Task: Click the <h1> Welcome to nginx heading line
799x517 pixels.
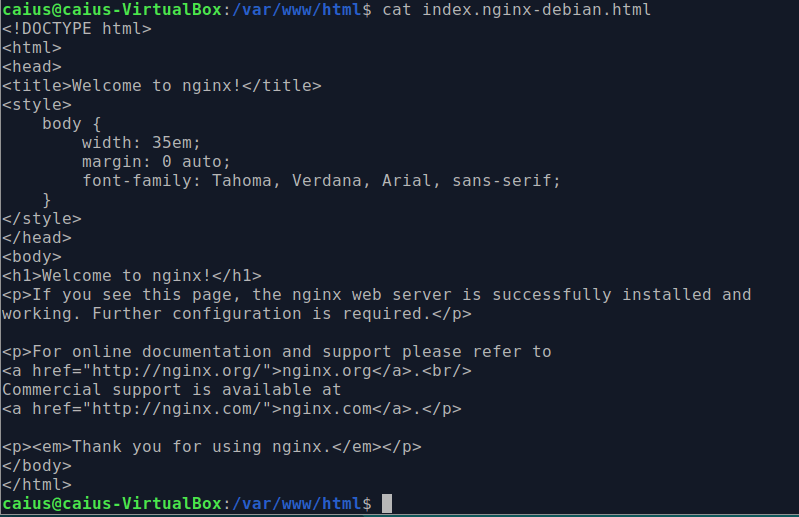Action: point(132,276)
